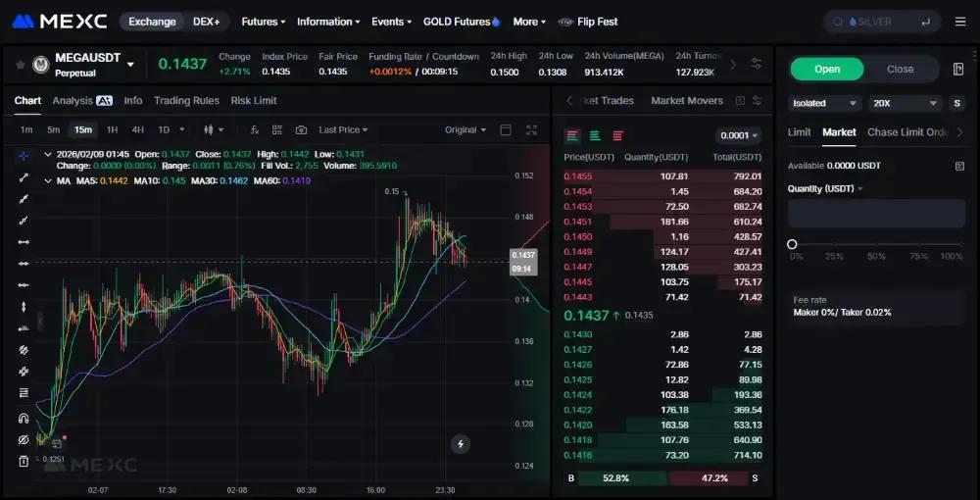This screenshot has height=500, width=980.
Task: Open the 20X leverage dropdown
Action: (906, 103)
